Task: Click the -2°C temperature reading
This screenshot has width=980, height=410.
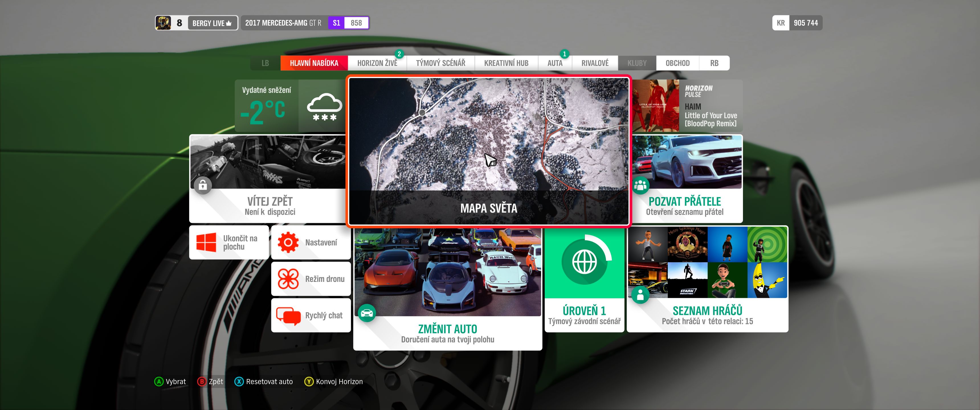Action: click(262, 112)
